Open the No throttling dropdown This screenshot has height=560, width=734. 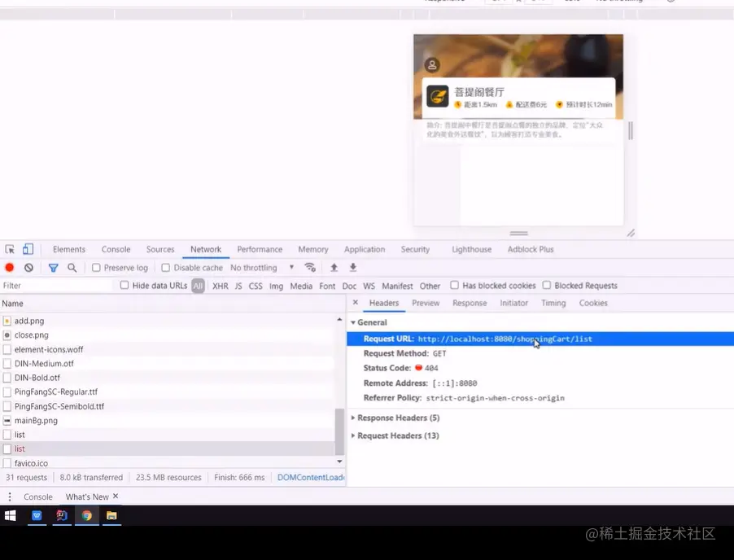point(262,268)
